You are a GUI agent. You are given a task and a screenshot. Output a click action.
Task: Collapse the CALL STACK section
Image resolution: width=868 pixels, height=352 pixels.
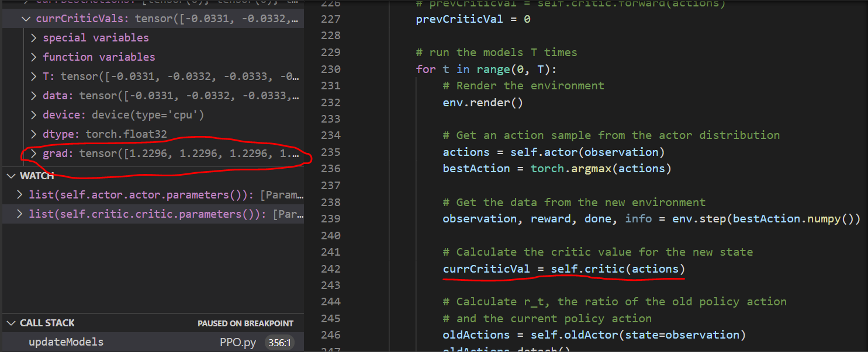point(12,323)
